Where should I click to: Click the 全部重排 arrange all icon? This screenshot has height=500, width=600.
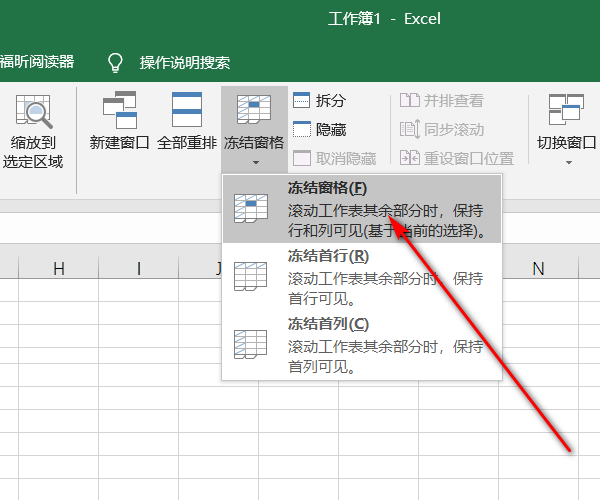(x=187, y=109)
